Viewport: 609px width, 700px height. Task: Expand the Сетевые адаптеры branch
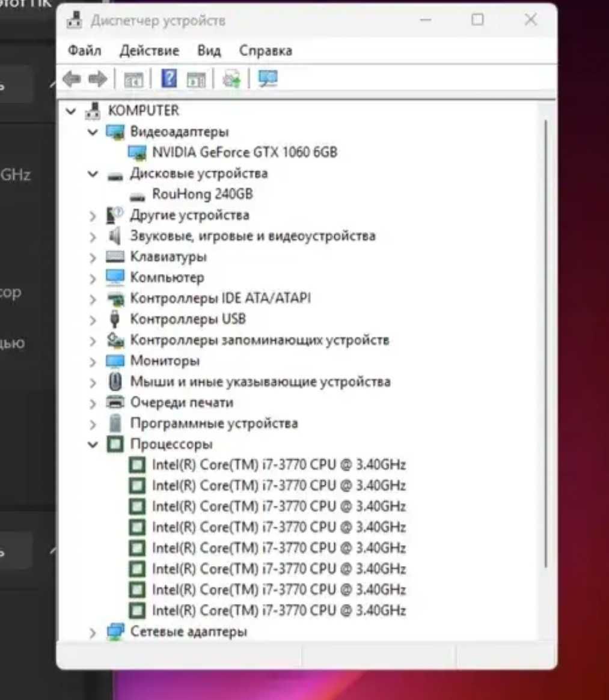(x=93, y=633)
